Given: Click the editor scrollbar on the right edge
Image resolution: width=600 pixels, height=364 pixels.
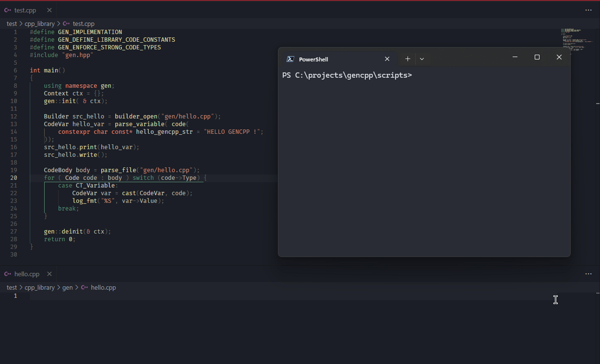Looking at the screenshot, I should click(597, 103).
